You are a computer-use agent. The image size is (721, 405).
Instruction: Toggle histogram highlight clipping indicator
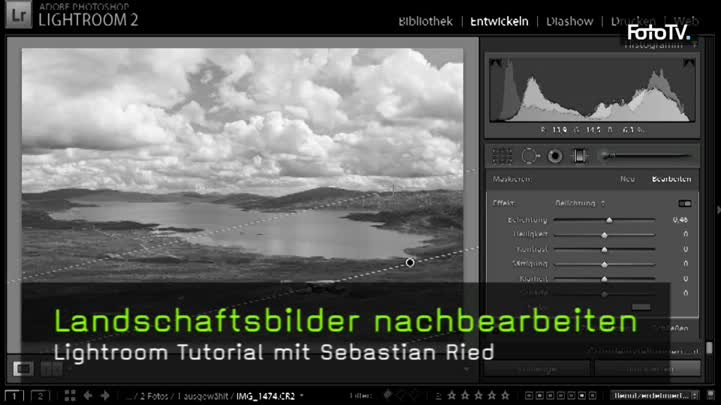688,63
